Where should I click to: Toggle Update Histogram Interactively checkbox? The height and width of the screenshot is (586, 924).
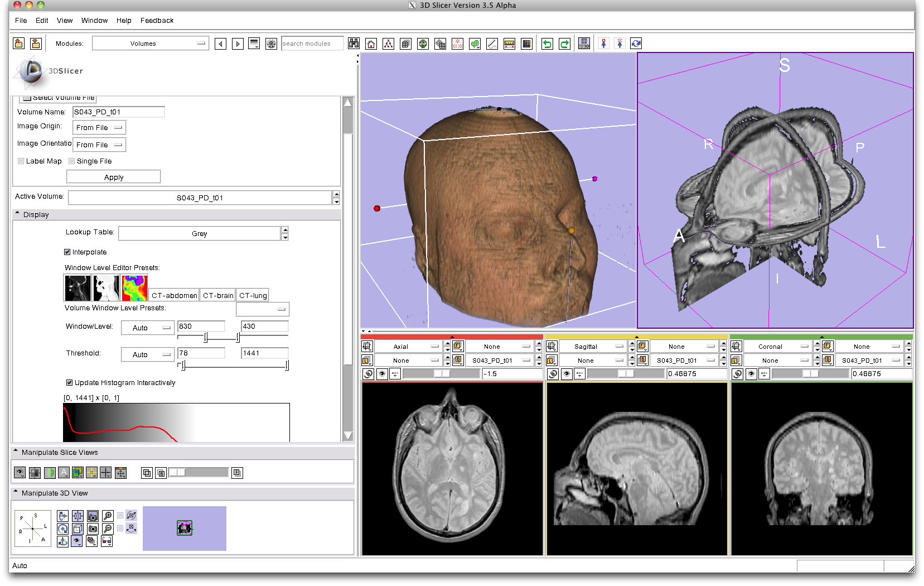point(69,383)
